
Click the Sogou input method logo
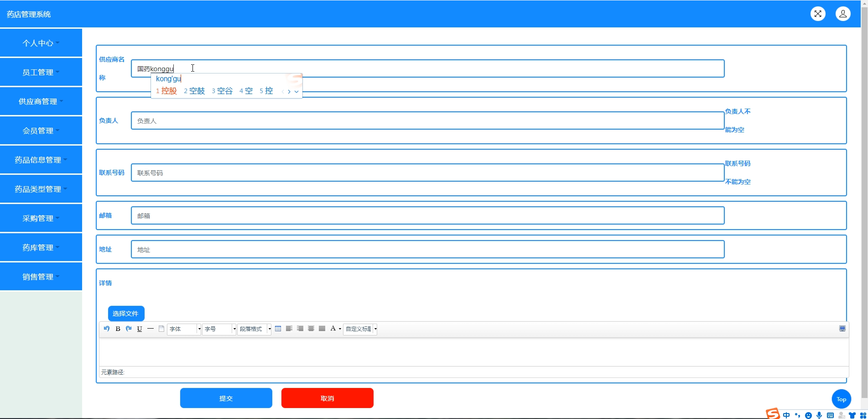773,414
